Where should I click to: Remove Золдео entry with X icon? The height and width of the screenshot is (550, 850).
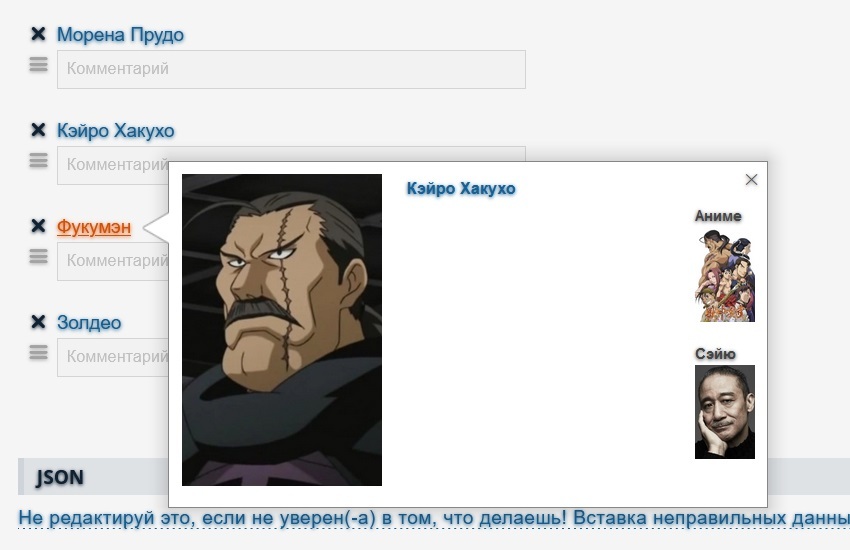point(38,322)
